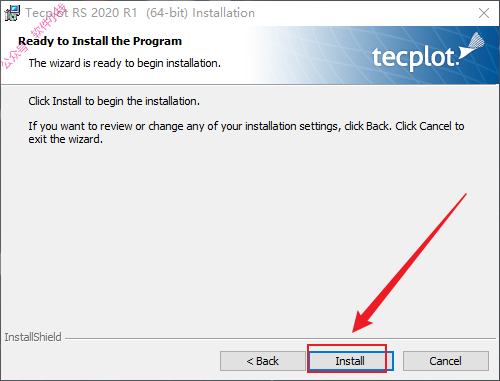Cancel the Tecplot installation wizard
The height and width of the screenshot is (381, 500).
coord(446,361)
